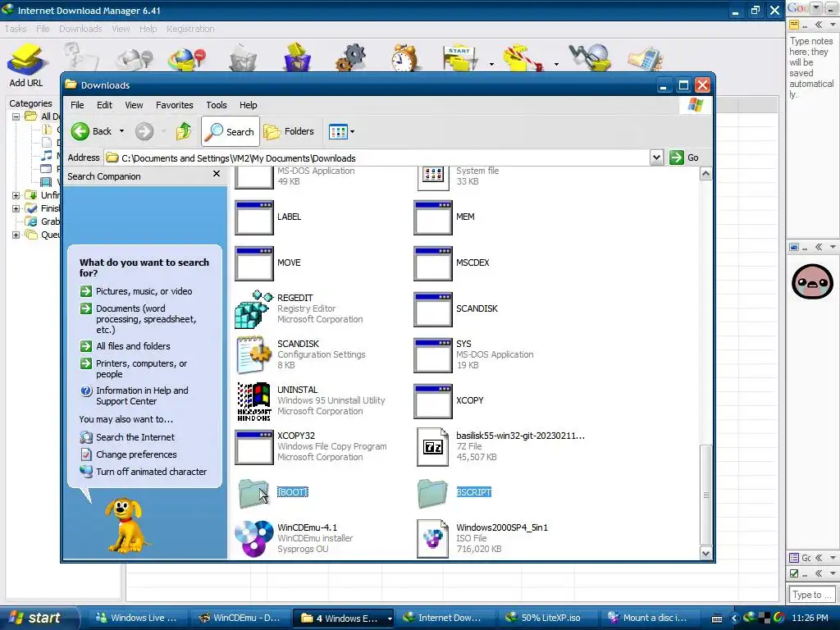Click IDM Start Queue icon
This screenshot has width=840, height=630.
[x=461, y=58]
